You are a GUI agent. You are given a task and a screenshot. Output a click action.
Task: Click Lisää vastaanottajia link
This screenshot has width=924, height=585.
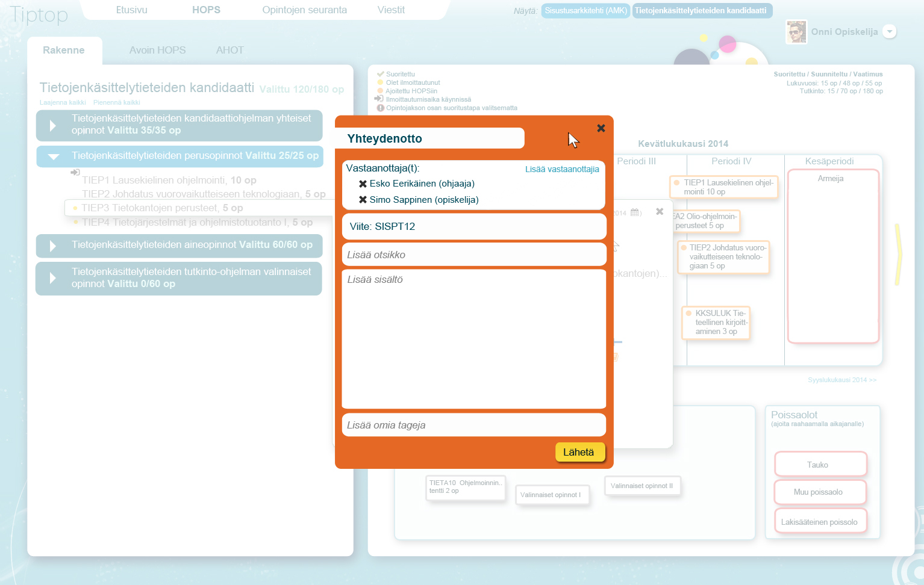[x=562, y=169]
